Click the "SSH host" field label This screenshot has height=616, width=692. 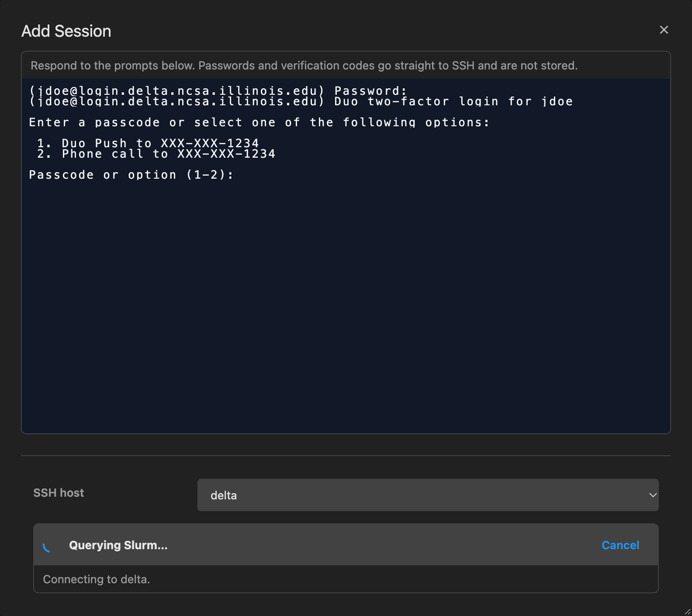[59, 493]
